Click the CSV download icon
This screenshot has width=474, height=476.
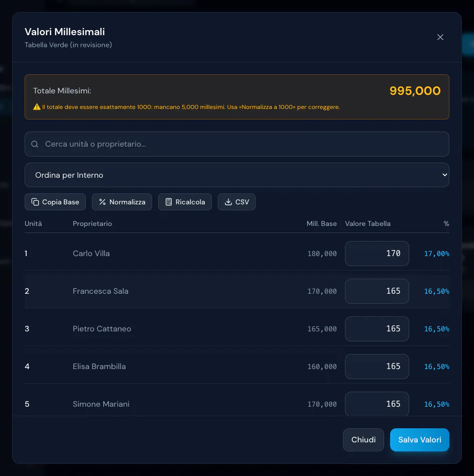pyautogui.click(x=228, y=202)
